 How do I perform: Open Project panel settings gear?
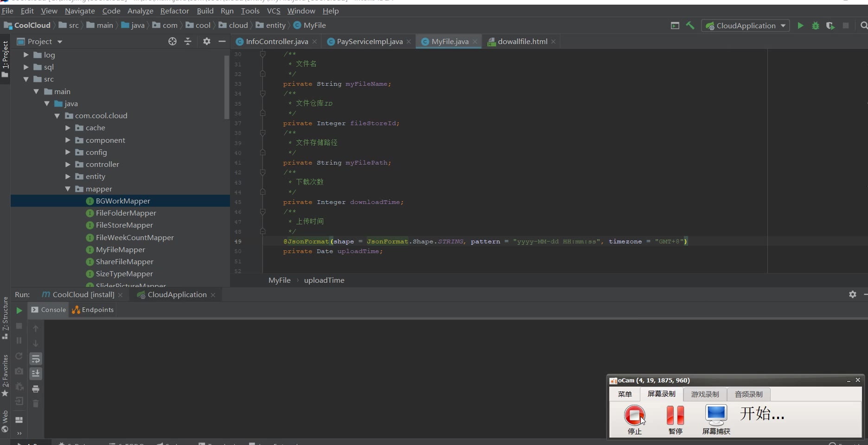tap(207, 42)
